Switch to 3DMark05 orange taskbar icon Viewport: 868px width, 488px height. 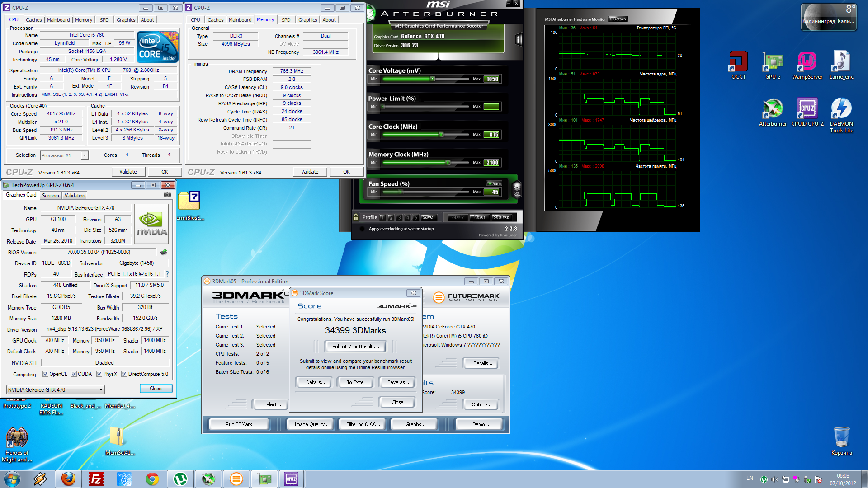(236, 479)
